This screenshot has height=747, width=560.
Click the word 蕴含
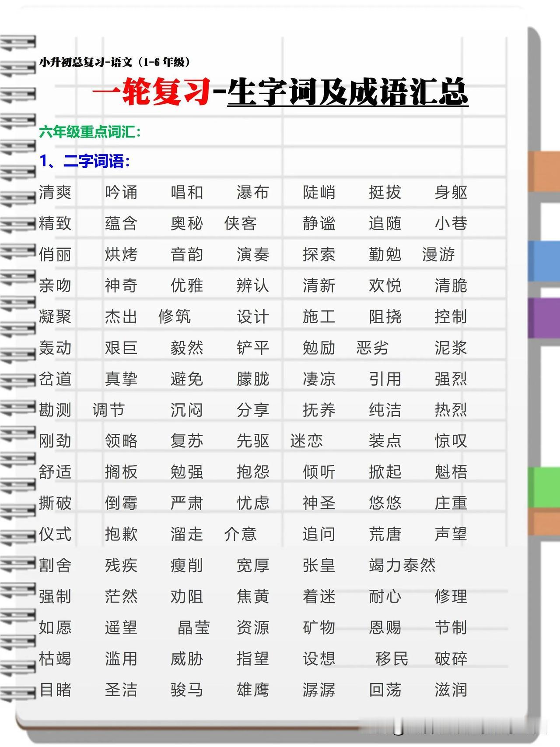click(x=121, y=223)
